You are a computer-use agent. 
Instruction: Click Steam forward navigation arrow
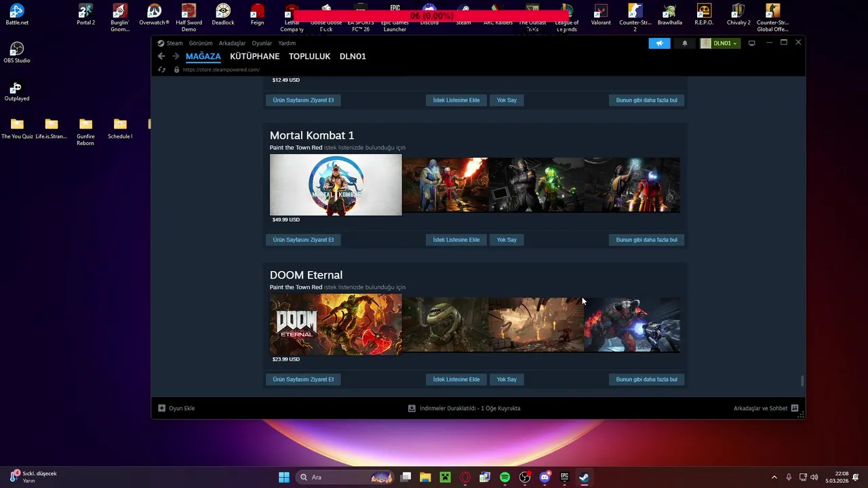click(176, 56)
